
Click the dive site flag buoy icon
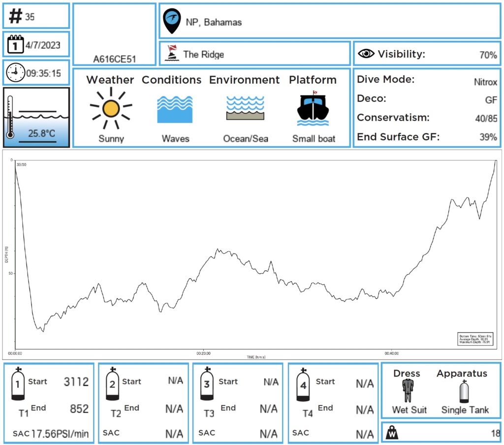point(172,54)
